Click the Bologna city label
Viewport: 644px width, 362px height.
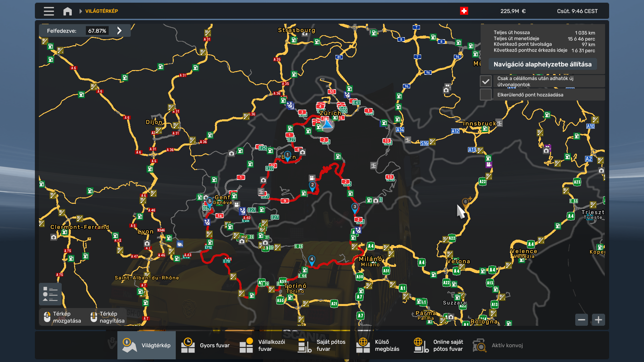pyautogui.click(x=484, y=321)
